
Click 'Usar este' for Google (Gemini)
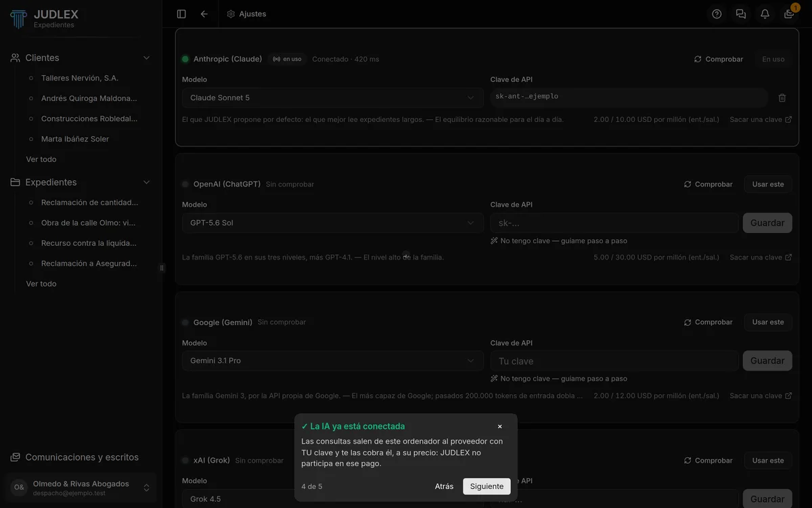pos(768,322)
